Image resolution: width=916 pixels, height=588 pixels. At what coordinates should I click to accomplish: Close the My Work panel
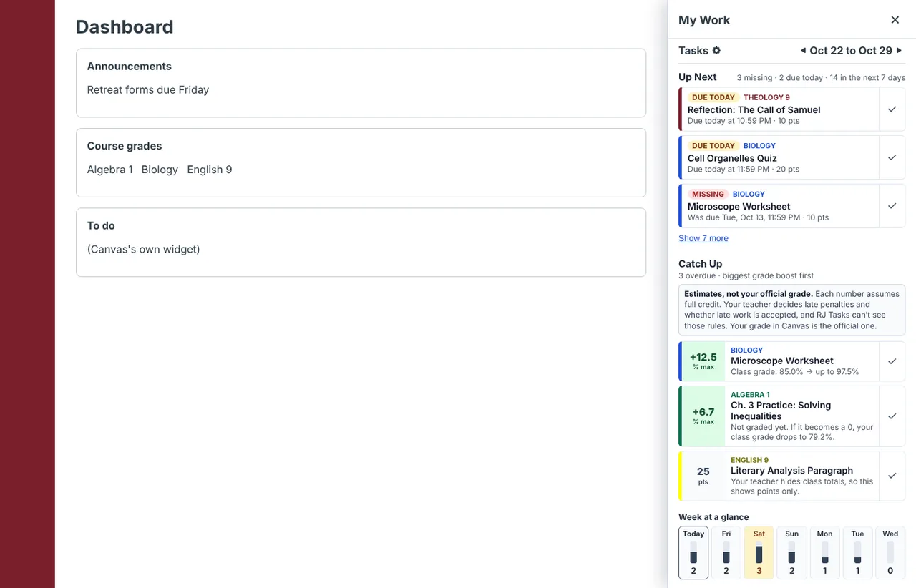pos(895,20)
